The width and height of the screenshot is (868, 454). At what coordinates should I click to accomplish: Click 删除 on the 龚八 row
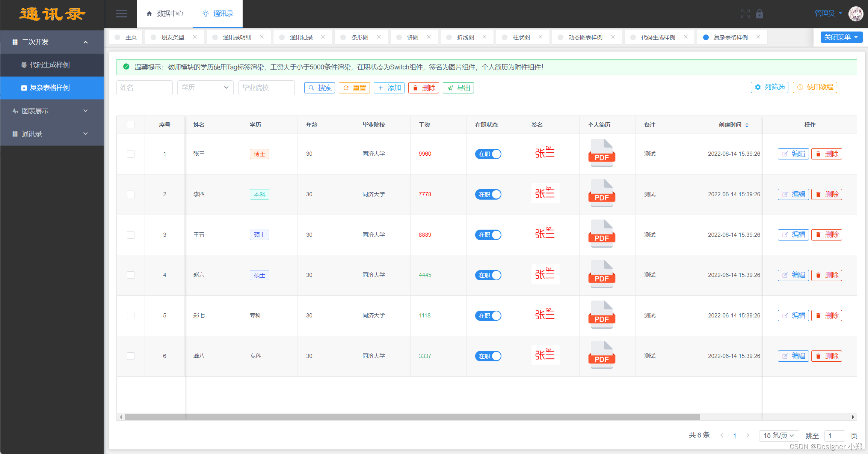(x=826, y=356)
